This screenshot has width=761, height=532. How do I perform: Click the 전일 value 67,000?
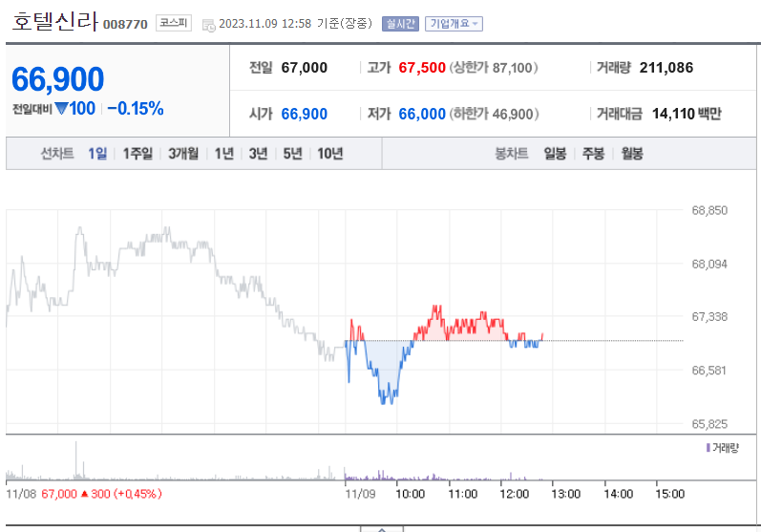click(305, 68)
